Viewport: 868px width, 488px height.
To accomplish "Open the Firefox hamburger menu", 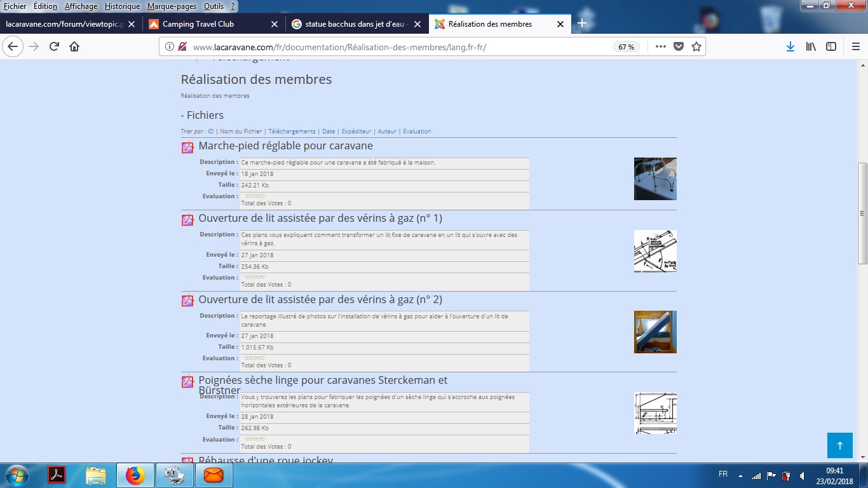I will pos(855,46).
